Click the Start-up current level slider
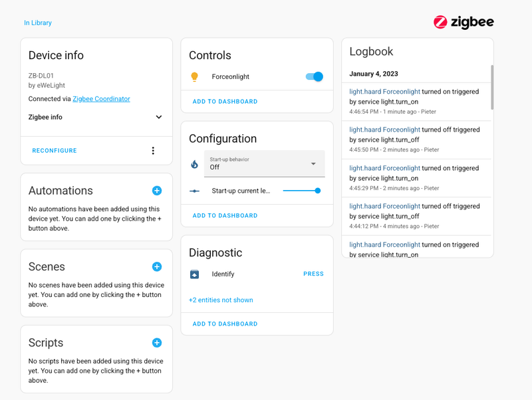Image resolution: width=532 pixels, height=400 pixels. tap(301, 191)
